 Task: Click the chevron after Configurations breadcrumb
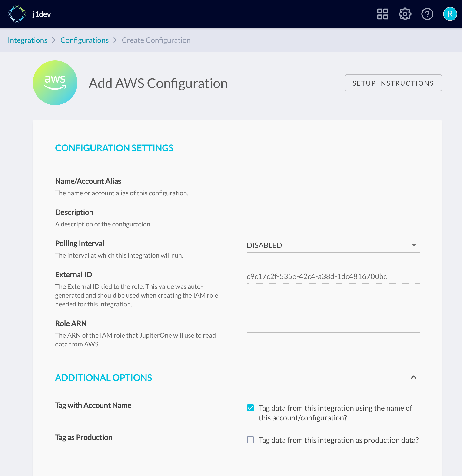coord(115,40)
